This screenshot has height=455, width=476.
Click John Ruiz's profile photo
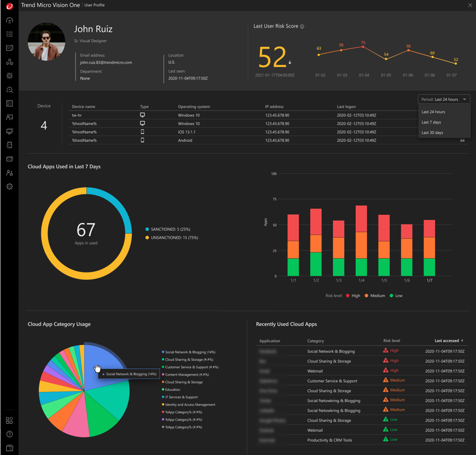(x=46, y=42)
